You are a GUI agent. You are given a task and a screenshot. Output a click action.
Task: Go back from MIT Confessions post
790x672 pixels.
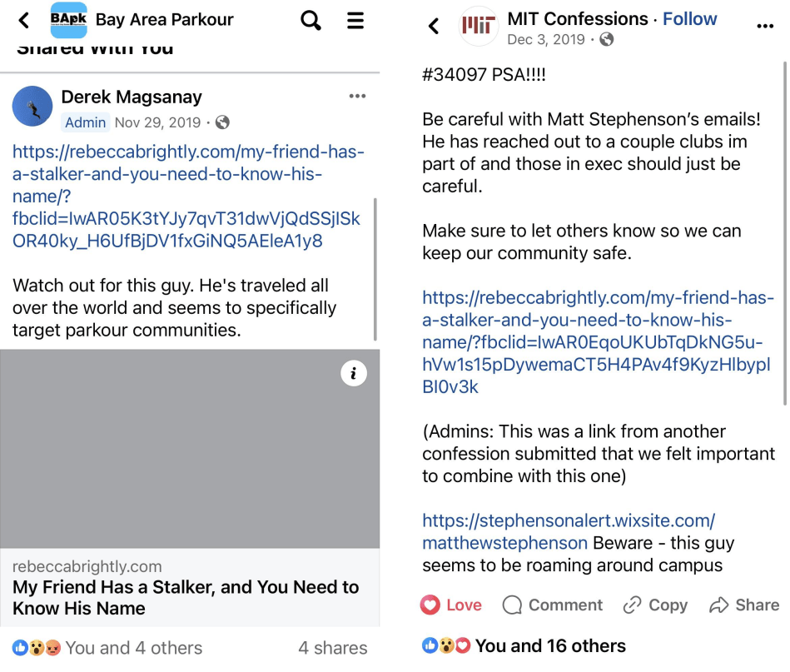434,26
